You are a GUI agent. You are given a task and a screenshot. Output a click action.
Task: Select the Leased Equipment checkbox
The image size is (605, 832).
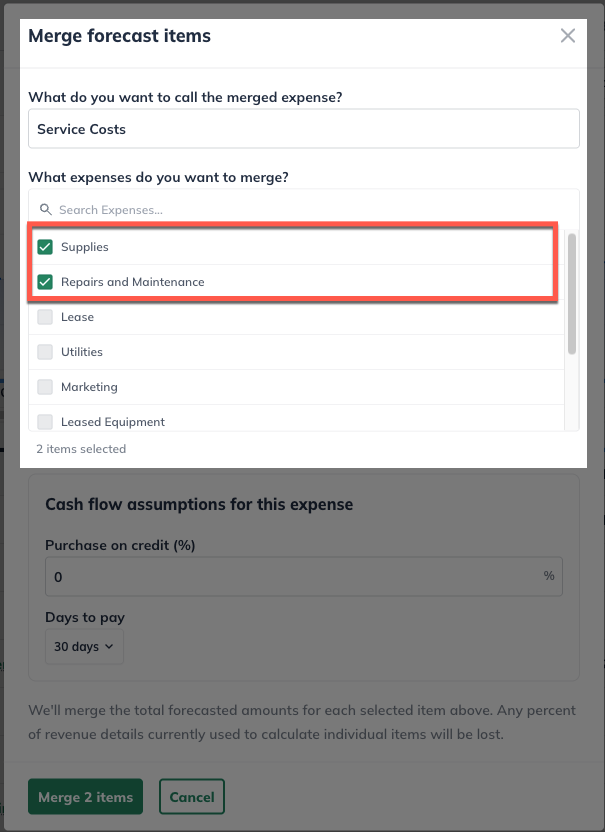pyautogui.click(x=45, y=422)
